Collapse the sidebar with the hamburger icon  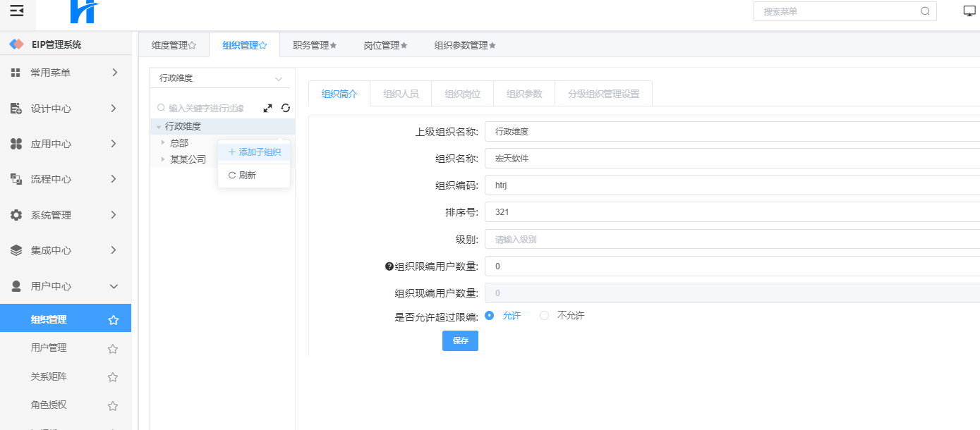click(x=17, y=11)
